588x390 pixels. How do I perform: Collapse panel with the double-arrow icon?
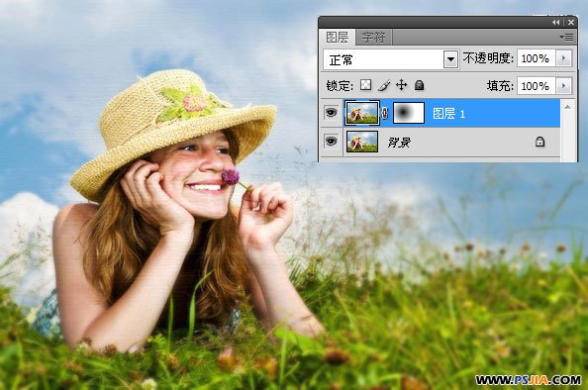click(555, 23)
